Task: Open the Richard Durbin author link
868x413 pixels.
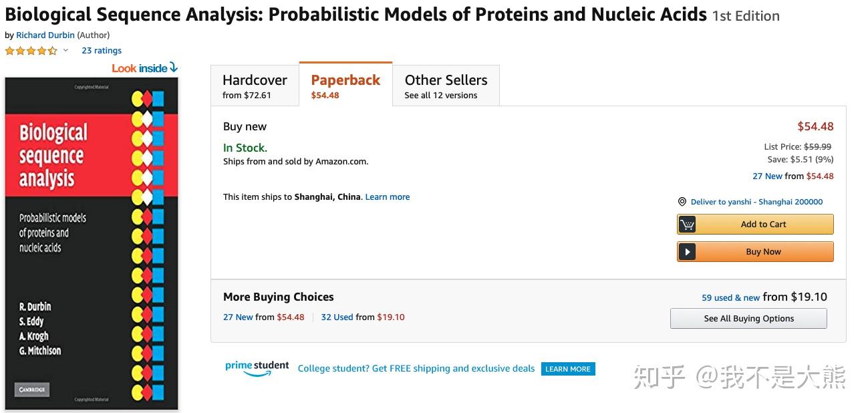Action: [45, 35]
